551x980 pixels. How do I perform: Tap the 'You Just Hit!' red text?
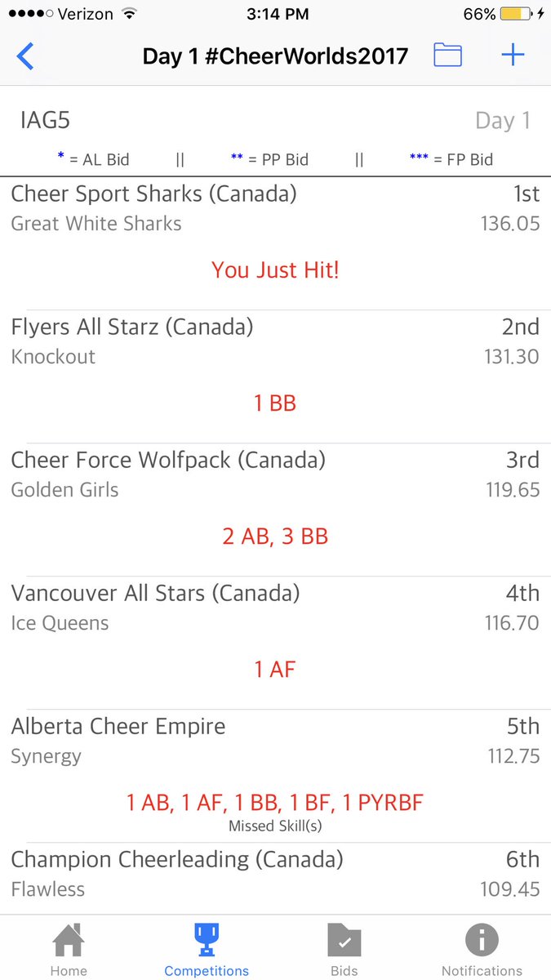point(275,270)
